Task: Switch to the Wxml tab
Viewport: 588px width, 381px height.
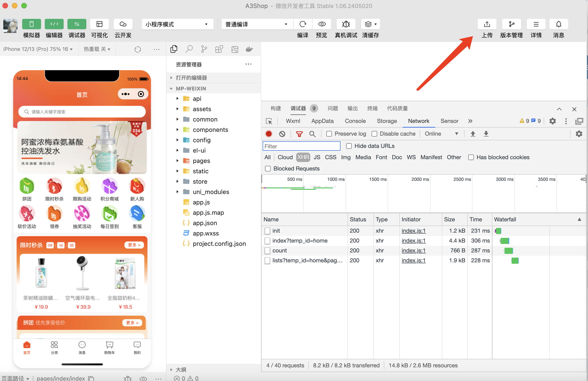Action: pos(293,121)
